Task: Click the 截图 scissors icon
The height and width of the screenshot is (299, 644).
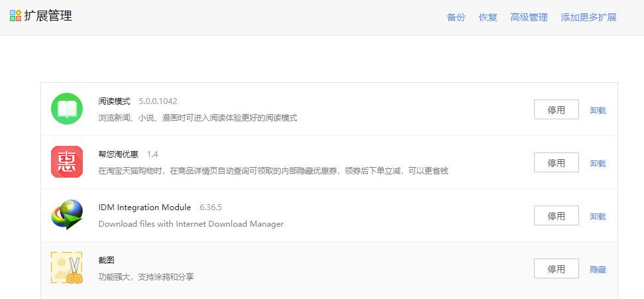Action: tap(67, 268)
